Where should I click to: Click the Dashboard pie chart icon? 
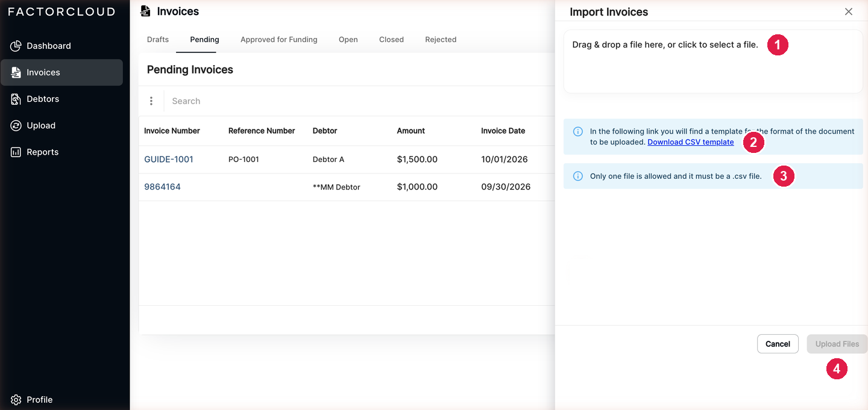[x=16, y=46]
